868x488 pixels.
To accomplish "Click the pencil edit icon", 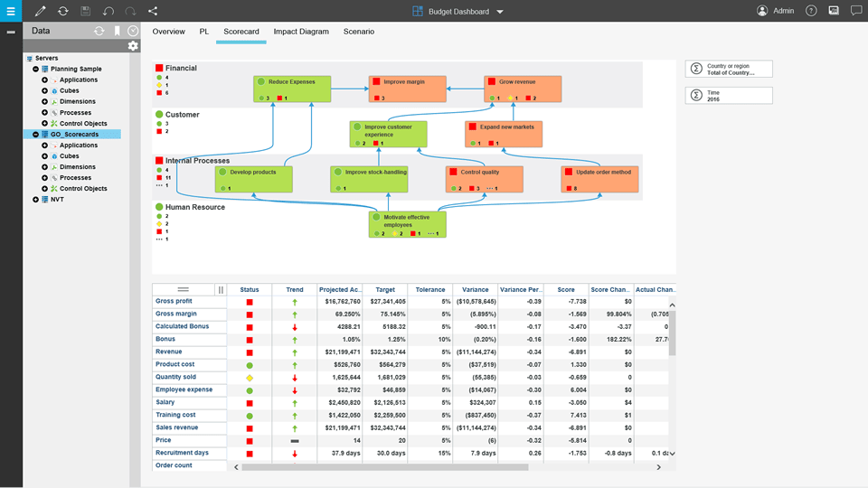I will pos(40,11).
